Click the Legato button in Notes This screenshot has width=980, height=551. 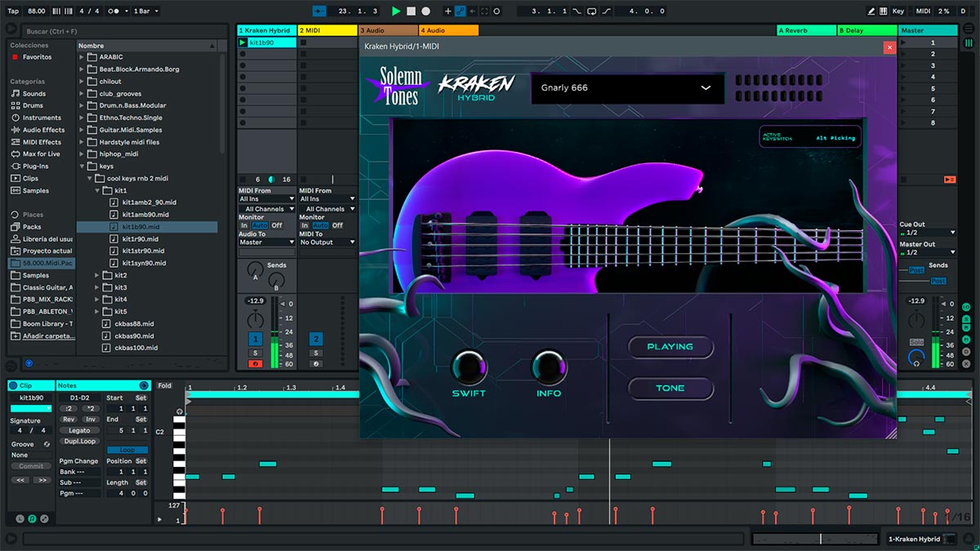point(79,430)
